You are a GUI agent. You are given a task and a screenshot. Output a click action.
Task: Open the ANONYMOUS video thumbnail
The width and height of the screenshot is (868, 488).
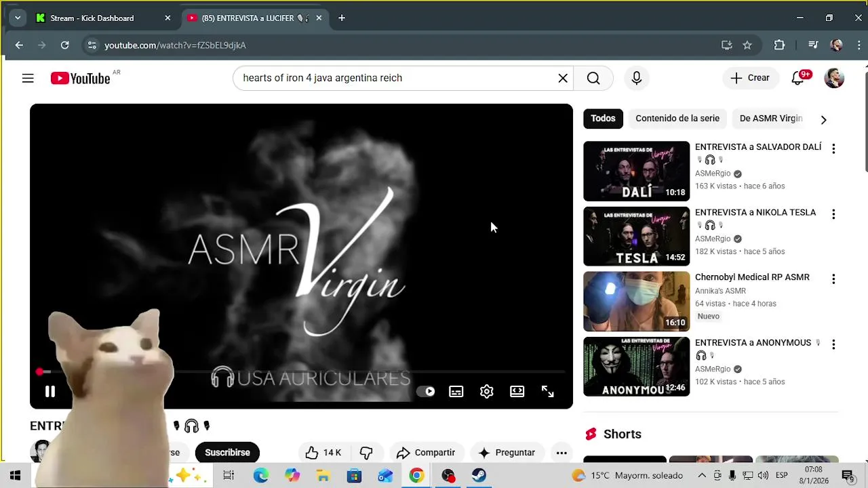(x=636, y=366)
